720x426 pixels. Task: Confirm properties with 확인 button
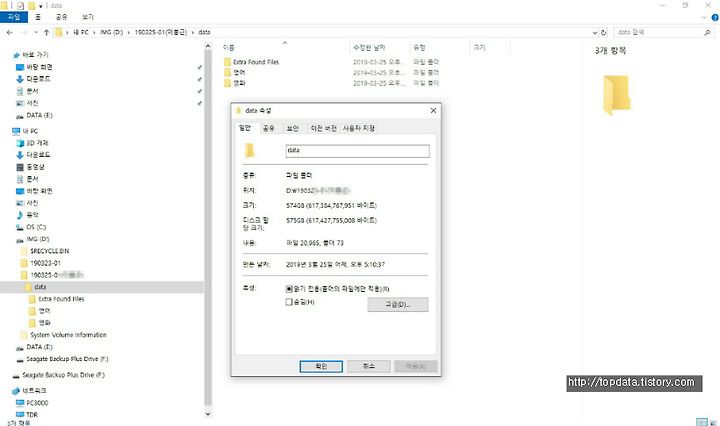[321, 366]
